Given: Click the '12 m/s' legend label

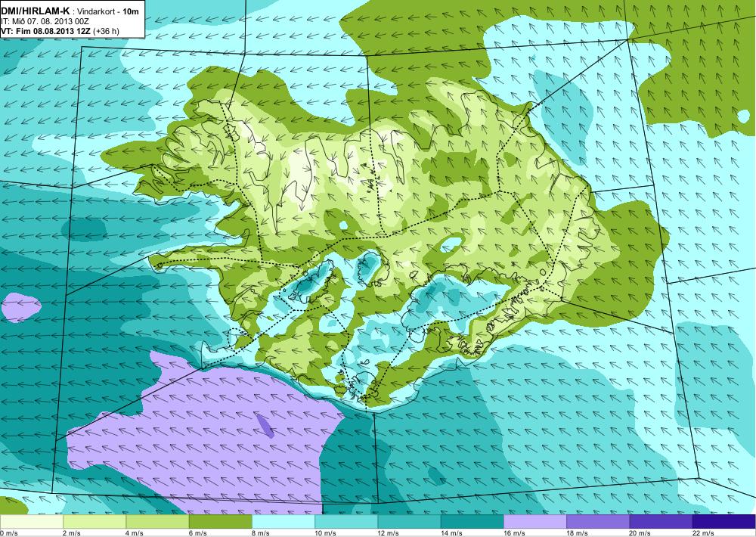Looking at the screenshot, I should click(x=389, y=533).
